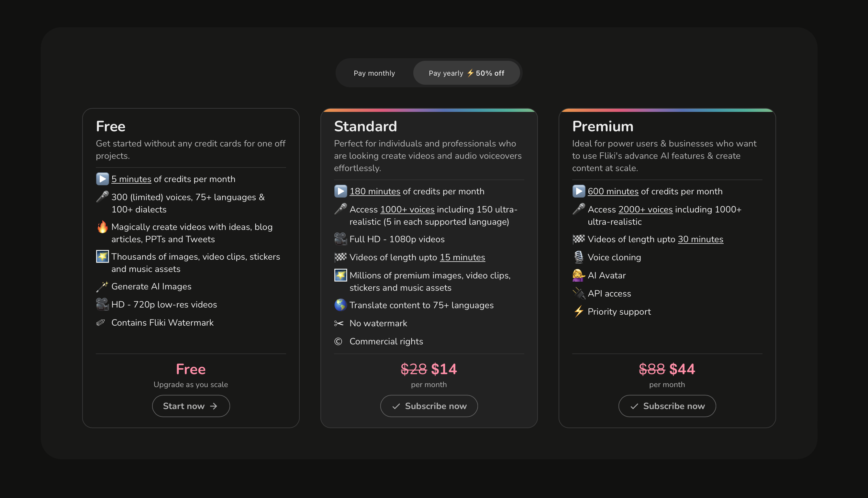Click the magic wand Generate AI Images icon

click(x=102, y=287)
